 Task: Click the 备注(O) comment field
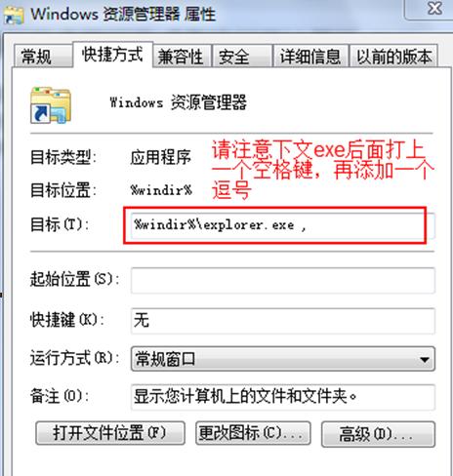[282, 397]
